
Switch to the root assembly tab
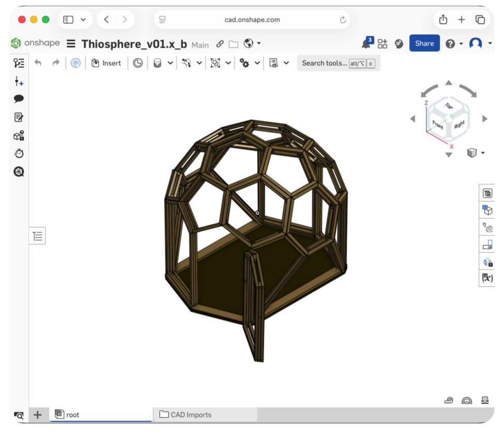[72, 414]
